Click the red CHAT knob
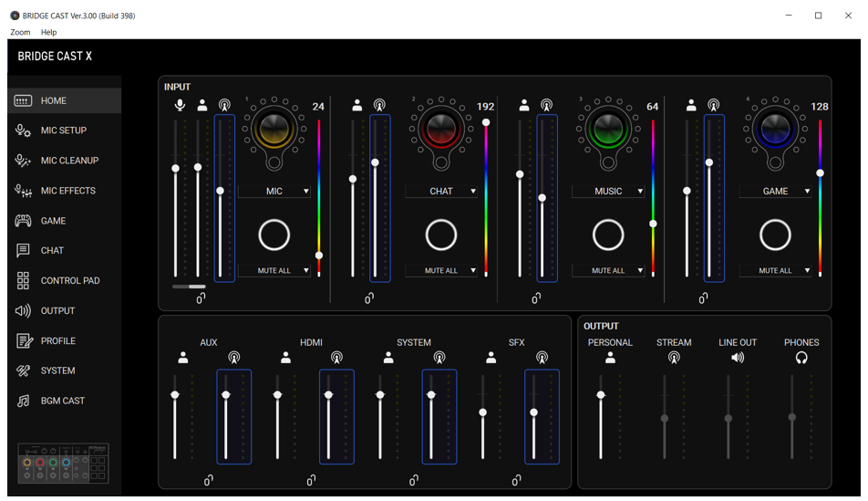Viewport: 868px width, 501px height. pos(441,129)
